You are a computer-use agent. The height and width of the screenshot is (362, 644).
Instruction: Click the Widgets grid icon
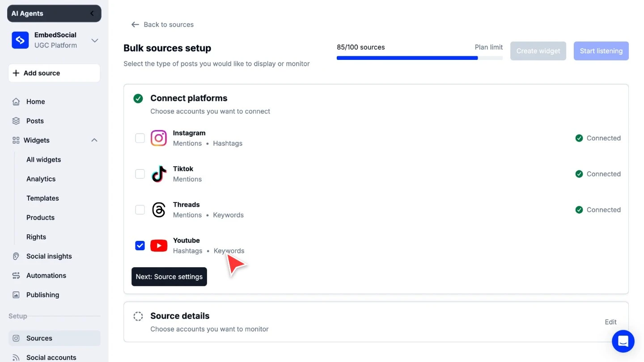(16, 140)
